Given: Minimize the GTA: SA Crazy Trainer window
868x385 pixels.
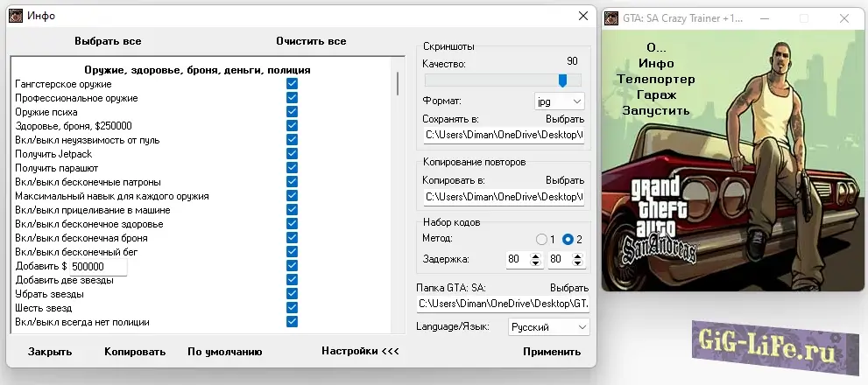Looking at the screenshot, I should pos(764,18).
